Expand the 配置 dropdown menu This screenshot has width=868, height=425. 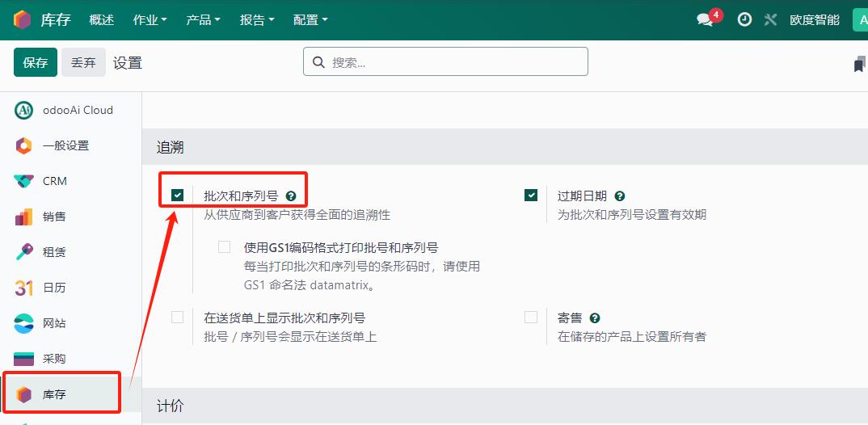(x=310, y=20)
